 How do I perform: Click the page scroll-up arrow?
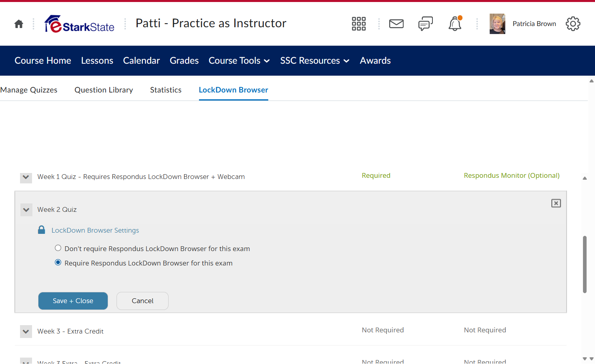pos(591,81)
